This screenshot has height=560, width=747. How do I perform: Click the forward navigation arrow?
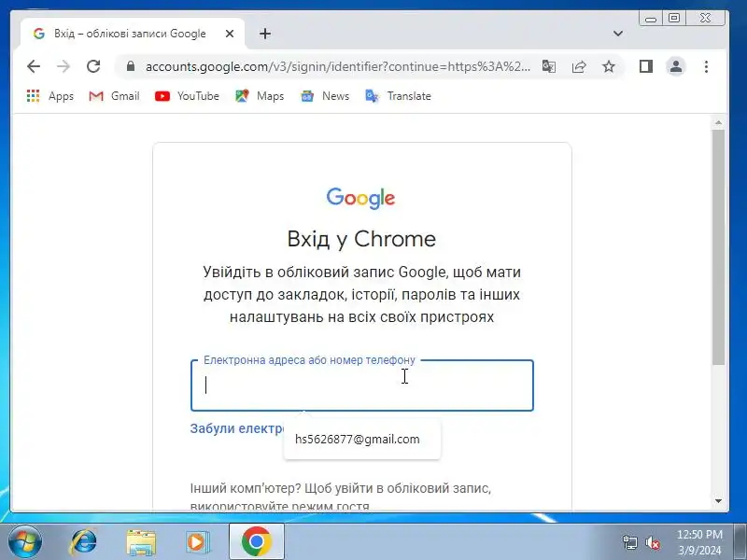pos(63,66)
